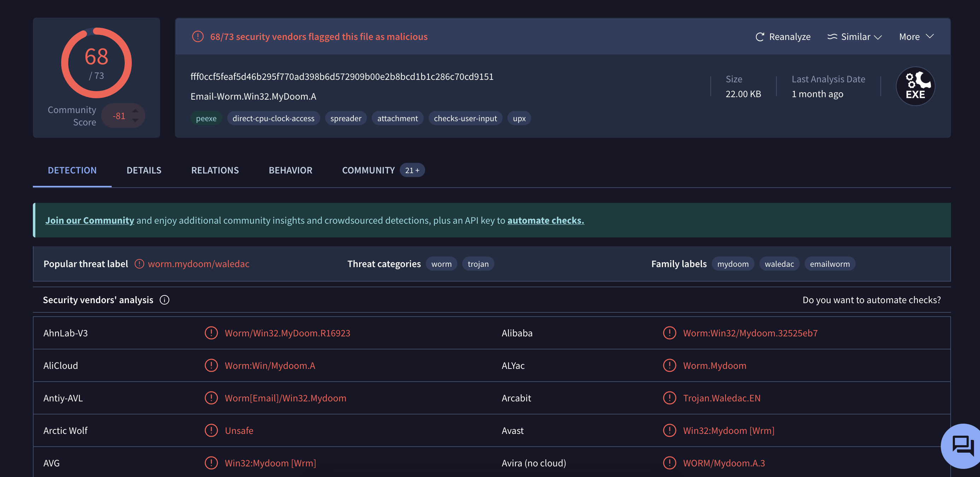Click the checks-user-input tag
980x477 pixels.
coord(465,118)
